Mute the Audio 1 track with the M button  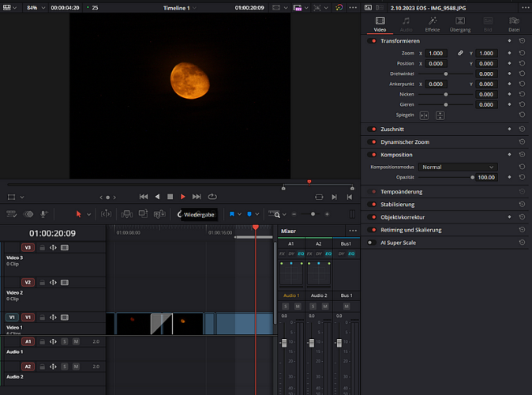click(76, 341)
